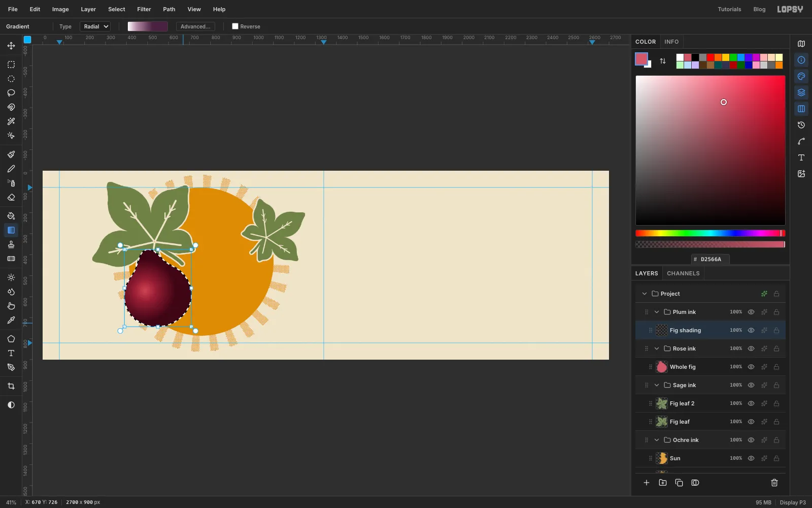The width and height of the screenshot is (812, 508).
Task: Click the rainbow hue slider
Action: pos(710,233)
